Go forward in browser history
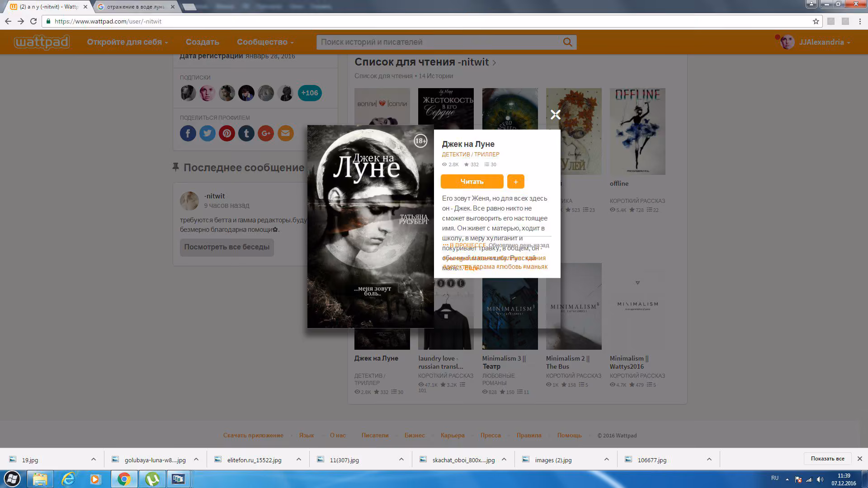The width and height of the screenshot is (868, 488). (21, 21)
